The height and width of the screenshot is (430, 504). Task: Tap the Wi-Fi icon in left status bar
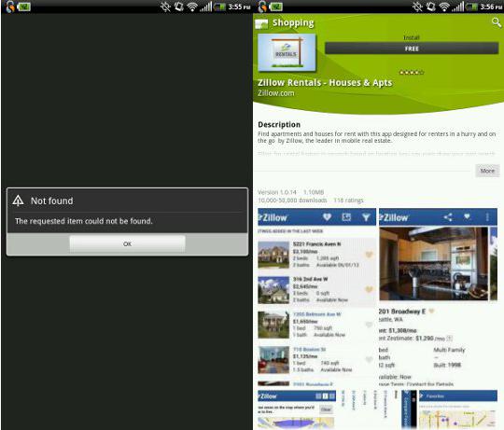coord(192,7)
